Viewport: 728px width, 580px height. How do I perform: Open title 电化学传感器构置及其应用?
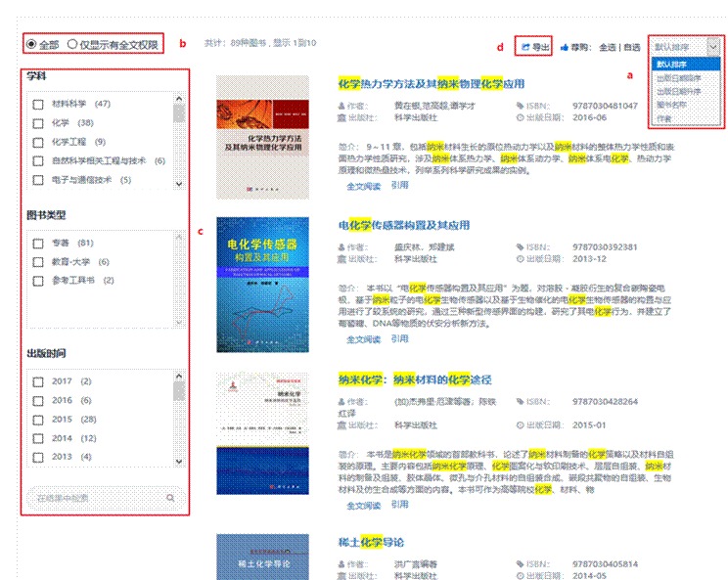404,226
